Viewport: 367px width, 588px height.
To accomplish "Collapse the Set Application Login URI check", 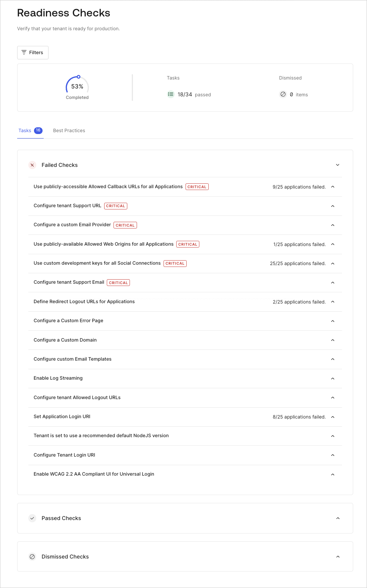I will pyautogui.click(x=333, y=417).
